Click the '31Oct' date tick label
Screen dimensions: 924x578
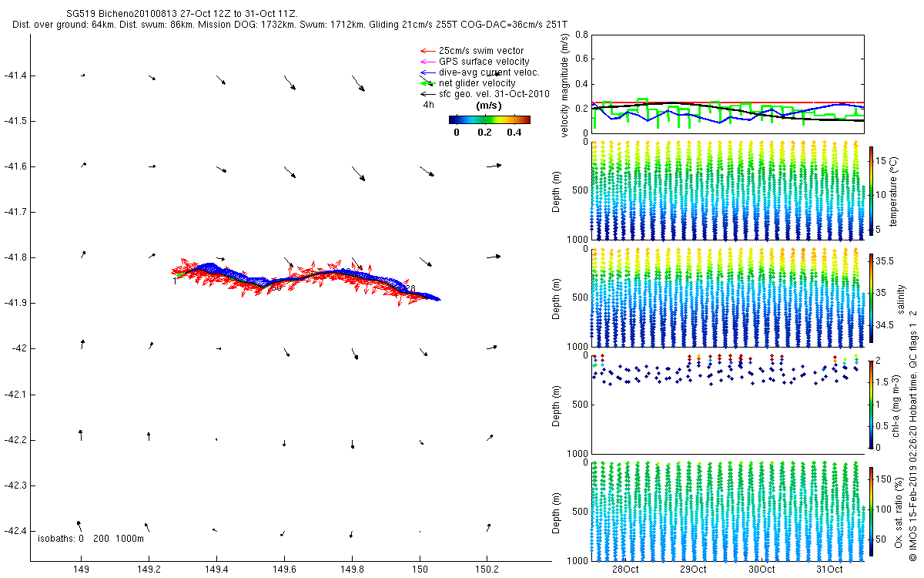[829, 570]
